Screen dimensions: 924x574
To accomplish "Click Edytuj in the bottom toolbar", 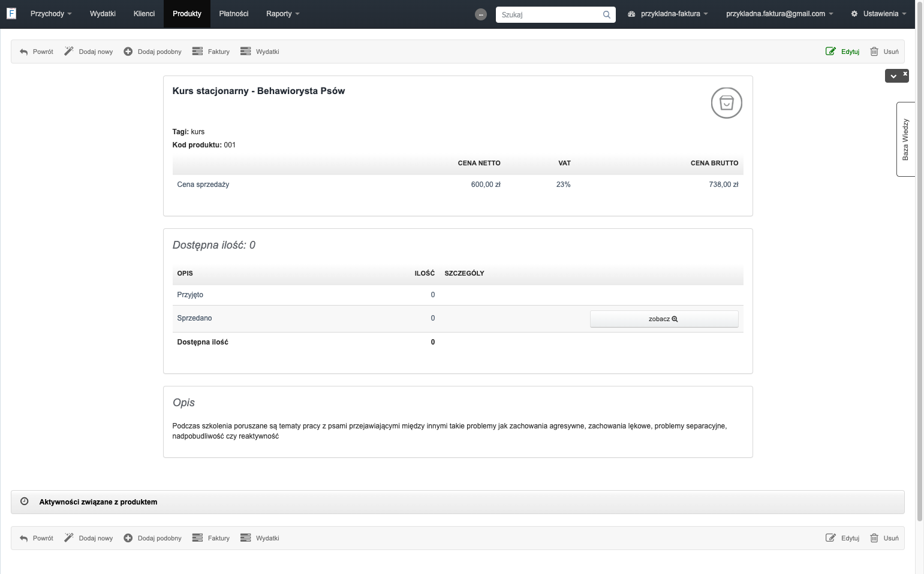I will click(x=842, y=538).
